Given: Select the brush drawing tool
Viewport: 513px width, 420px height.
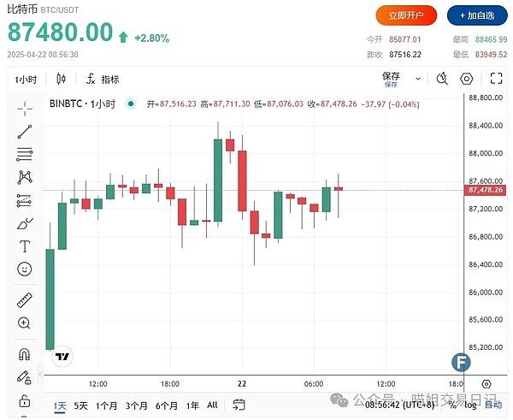Looking at the screenshot, I should click(x=24, y=223).
